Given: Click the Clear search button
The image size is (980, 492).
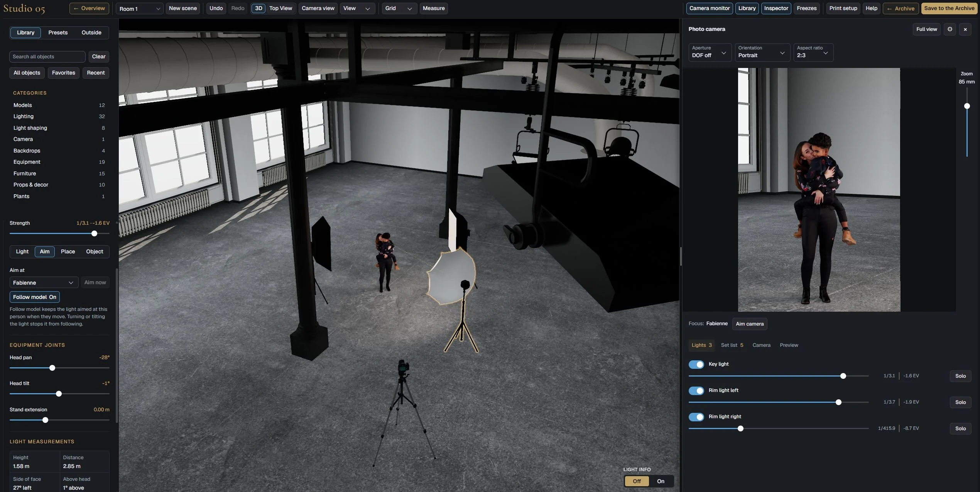Looking at the screenshot, I should coord(99,57).
